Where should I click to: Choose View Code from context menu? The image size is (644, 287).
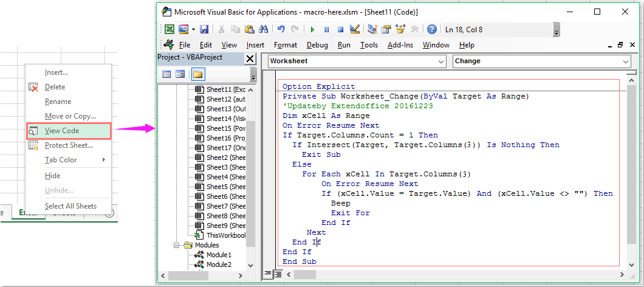point(62,131)
